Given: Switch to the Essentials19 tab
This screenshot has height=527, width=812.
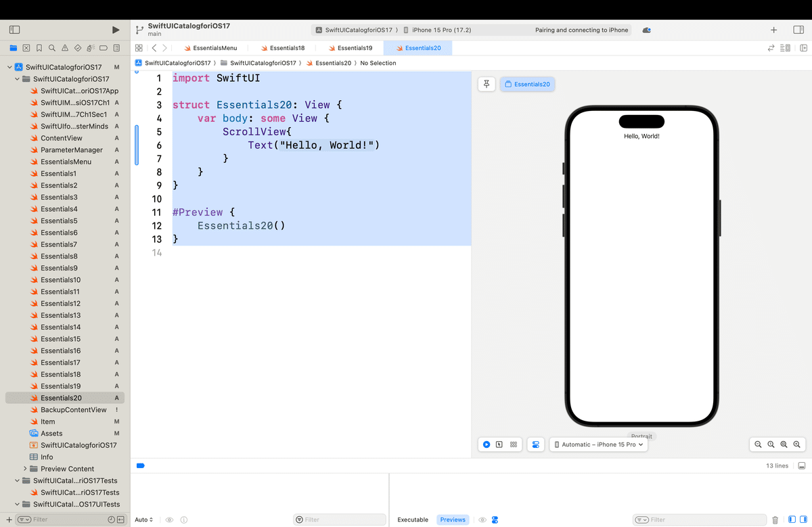Looking at the screenshot, I should click(350, 48).
